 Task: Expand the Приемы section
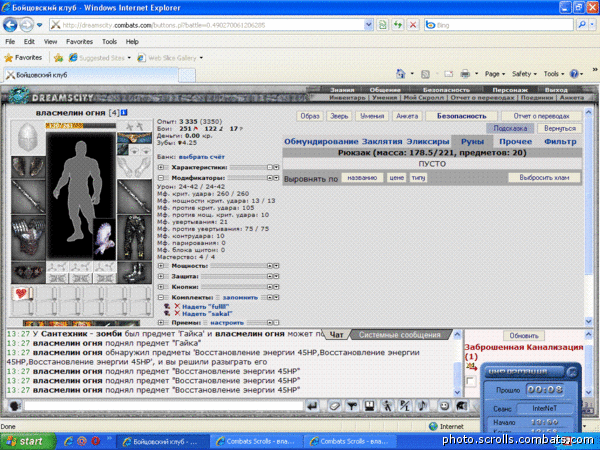tap(161, 323)
